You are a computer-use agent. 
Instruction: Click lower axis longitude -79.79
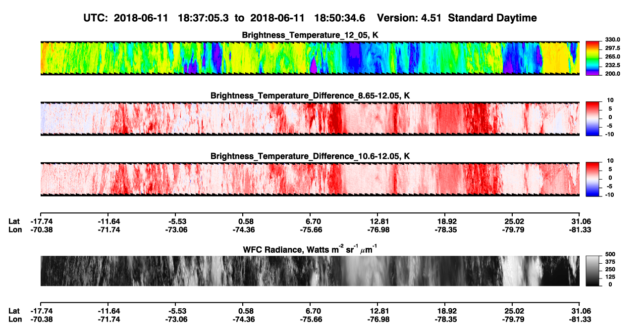point(512,320)
